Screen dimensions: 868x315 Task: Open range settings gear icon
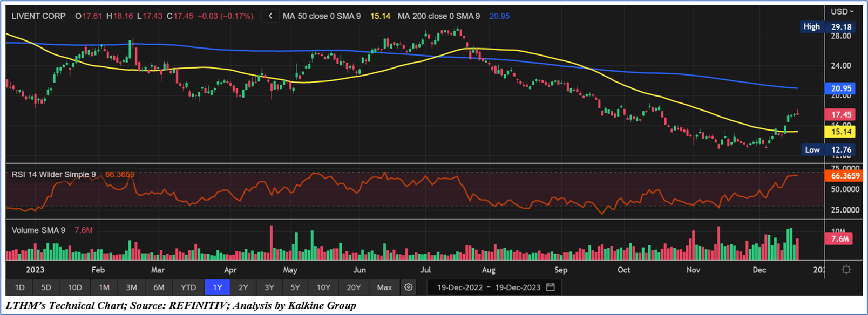click(409, 287)
